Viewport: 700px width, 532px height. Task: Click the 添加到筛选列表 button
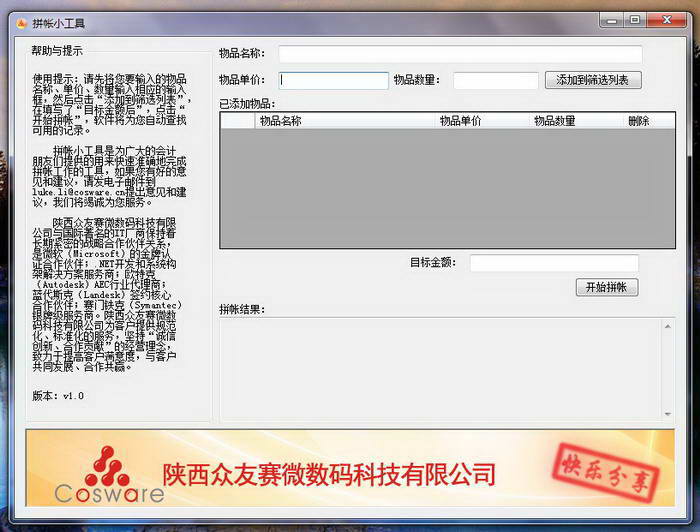click(593, 80)
